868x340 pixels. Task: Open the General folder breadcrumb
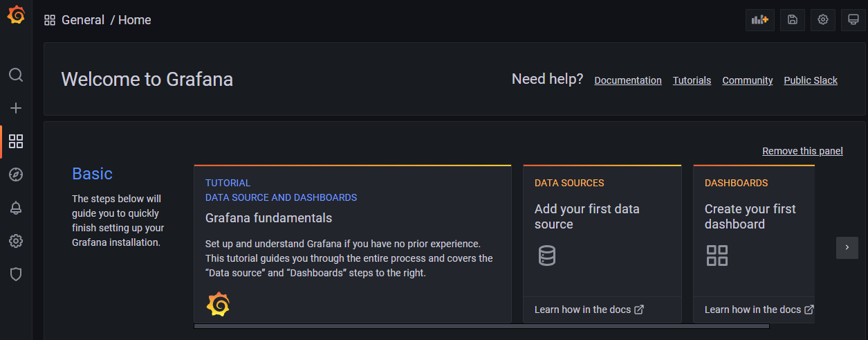tap(83, 20)
